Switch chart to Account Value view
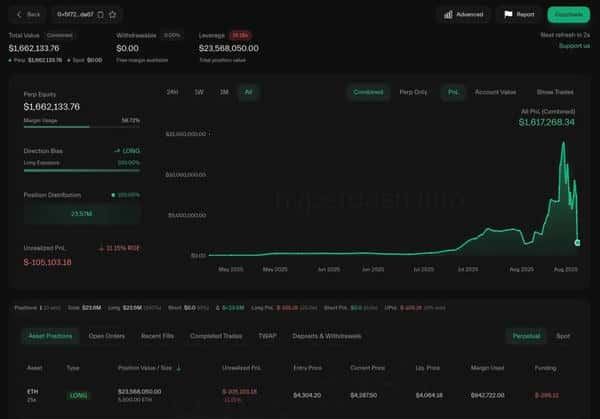This screenshot has height=419, width=600. (495, 92)
